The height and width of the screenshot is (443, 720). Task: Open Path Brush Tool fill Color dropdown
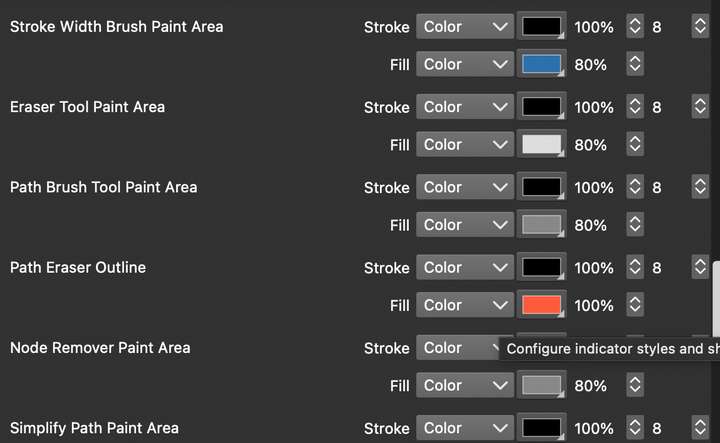click(x=465, y=225)
